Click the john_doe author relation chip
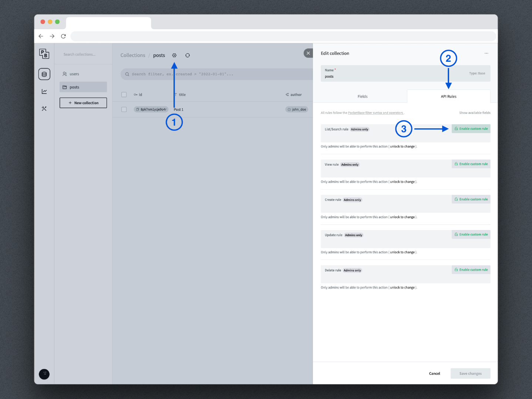 pyautogui.click(x=297, y=109)
